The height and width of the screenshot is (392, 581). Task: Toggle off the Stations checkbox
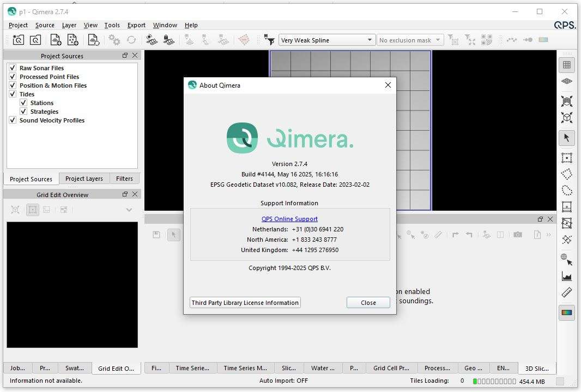click(23, 102)
